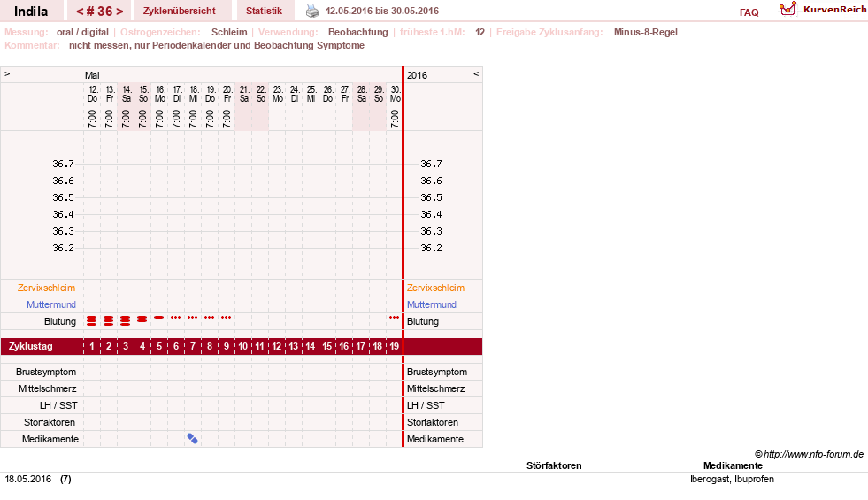
Task: Click heavy bleeding mark on cycle day 3
Action: tap(125, 320)
